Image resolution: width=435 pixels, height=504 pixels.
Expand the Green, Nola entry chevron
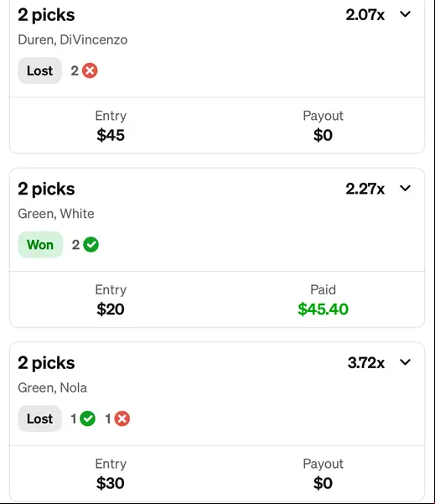pyautogui.click(x=405, y=362)
